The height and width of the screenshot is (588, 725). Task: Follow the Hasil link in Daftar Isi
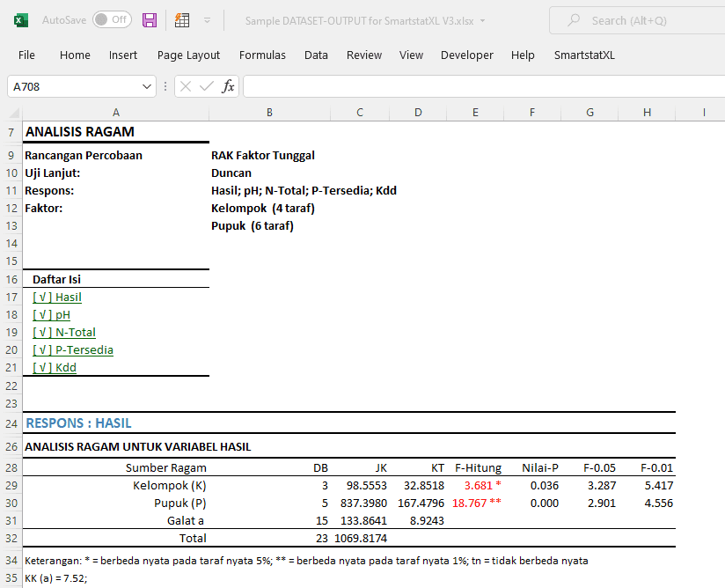(x=57, y=297)
